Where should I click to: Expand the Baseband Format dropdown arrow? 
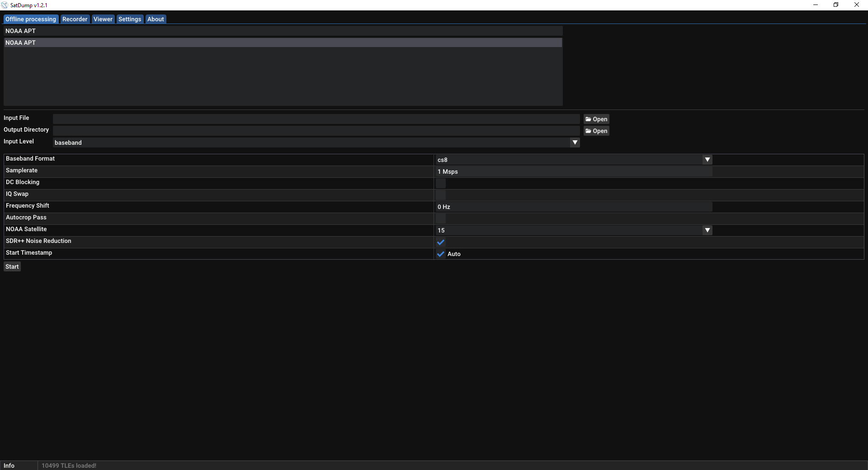click(x=708, y=160)
